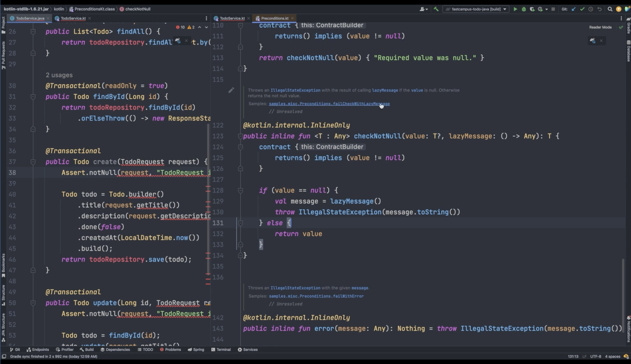This screenshot has width=631, height=364.
Task: Run with Coverage icon
Action: pos(532,9)
